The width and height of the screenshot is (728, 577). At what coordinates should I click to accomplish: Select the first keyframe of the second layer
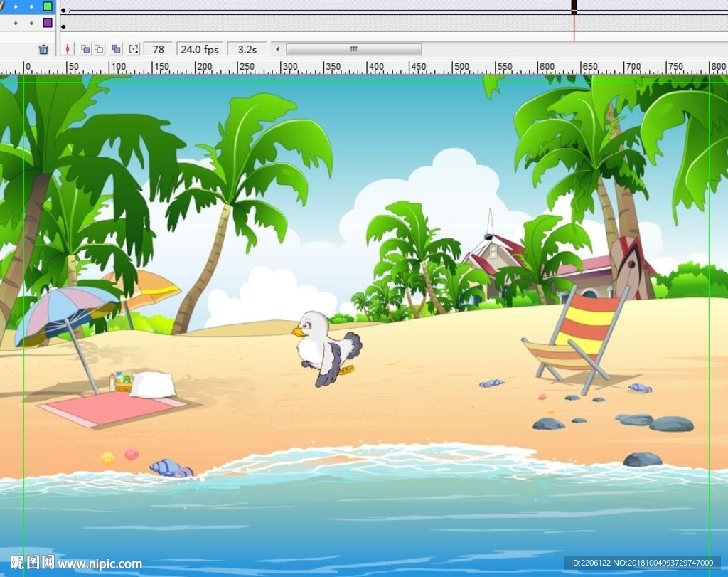63,27
